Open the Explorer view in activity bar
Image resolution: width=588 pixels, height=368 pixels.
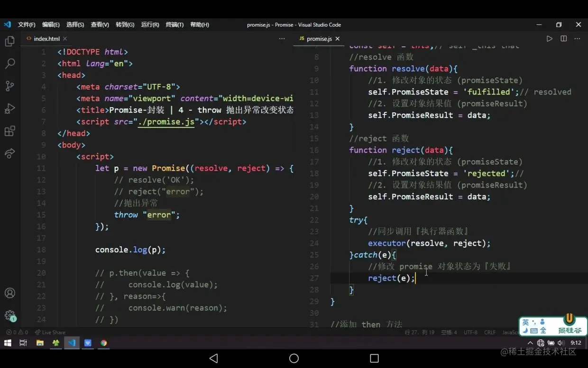click(9, 41)
